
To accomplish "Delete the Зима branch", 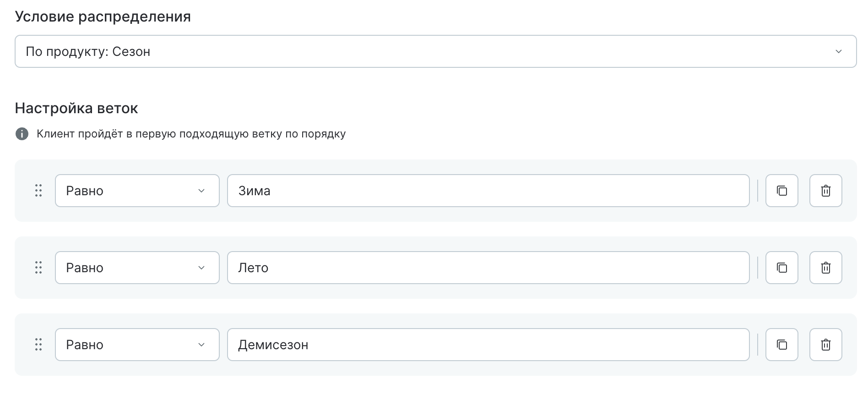I will point(825,191).
